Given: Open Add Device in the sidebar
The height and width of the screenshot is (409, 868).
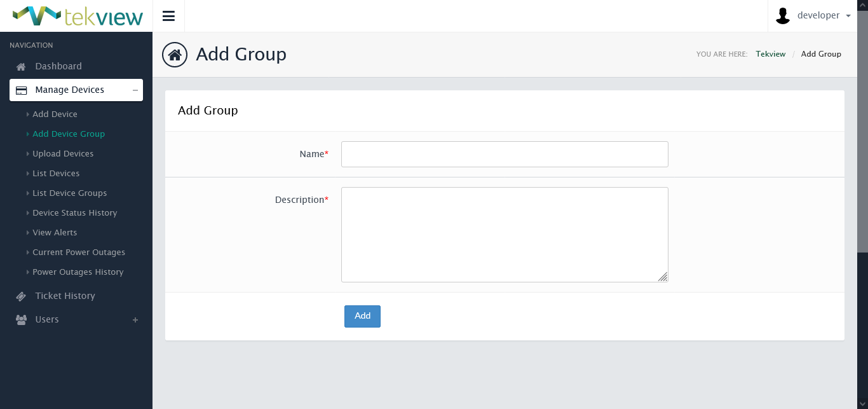Looking at the screenshot, I should pyautogui.click(x=55, y=114).
